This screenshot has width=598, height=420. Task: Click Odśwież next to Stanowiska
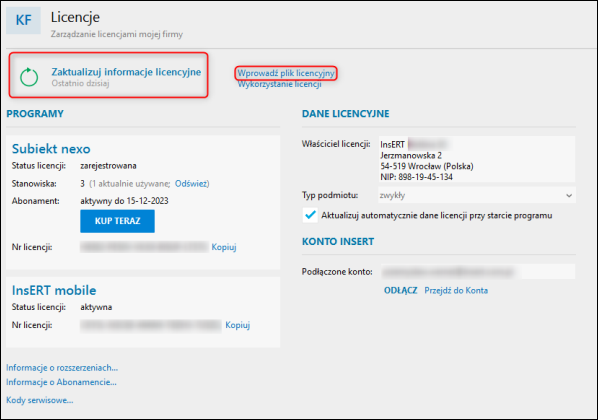tap(191, 184)
